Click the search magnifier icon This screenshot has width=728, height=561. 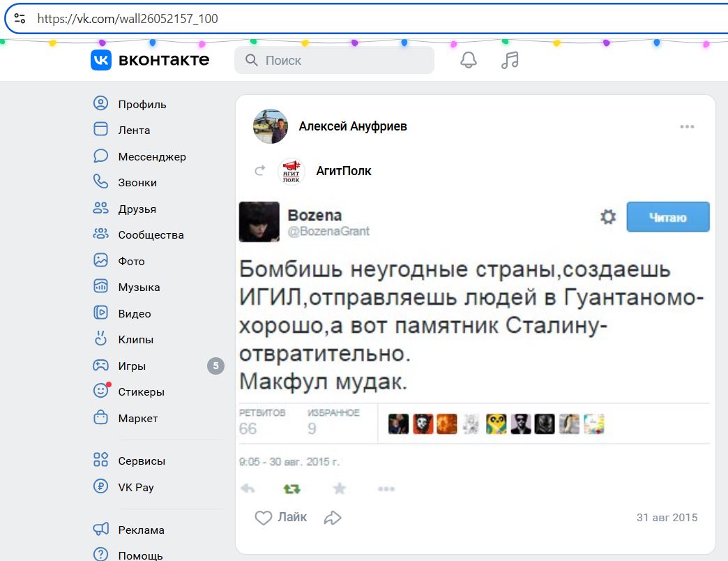coord(251,60)
